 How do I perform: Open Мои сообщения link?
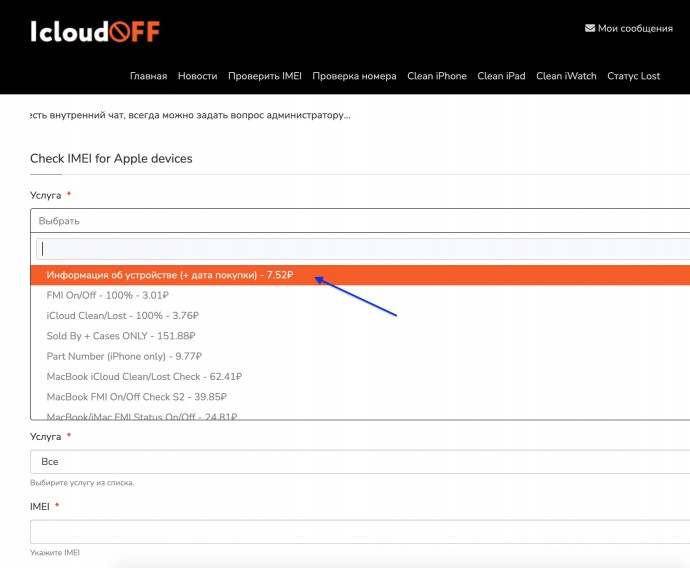click(x=635, y=28)
